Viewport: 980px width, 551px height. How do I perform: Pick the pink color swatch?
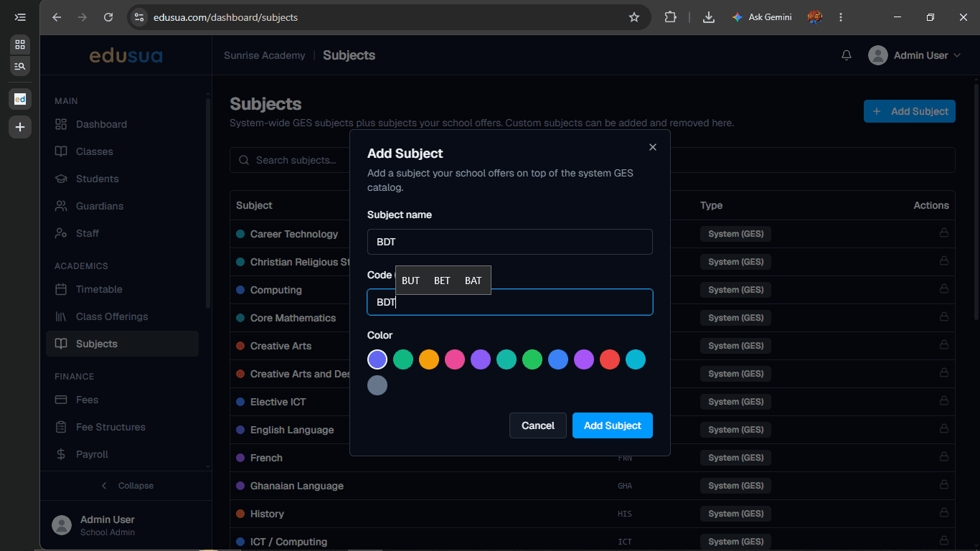tap(455, 359)
